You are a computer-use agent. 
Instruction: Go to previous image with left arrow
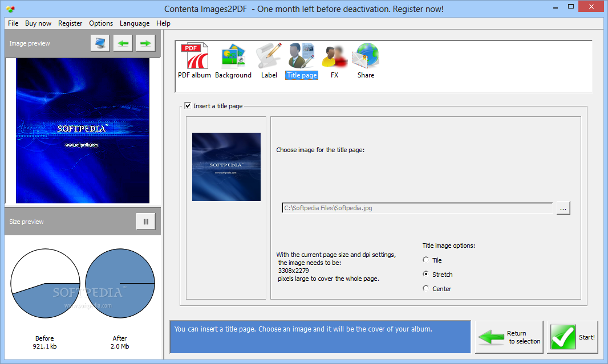click(123, 43)
